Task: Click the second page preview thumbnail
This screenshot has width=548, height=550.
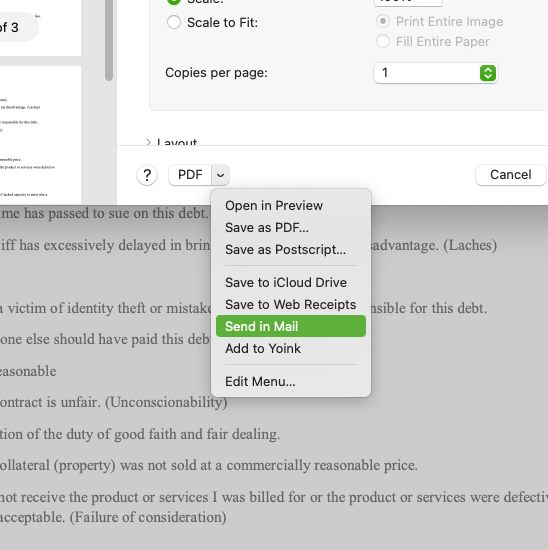Action: click(40, 135)
